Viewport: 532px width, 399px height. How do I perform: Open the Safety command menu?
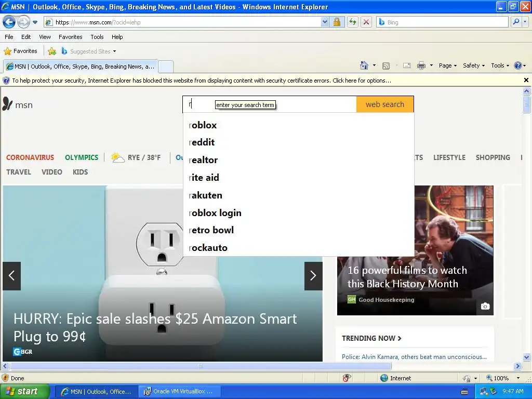pos(474,65)
